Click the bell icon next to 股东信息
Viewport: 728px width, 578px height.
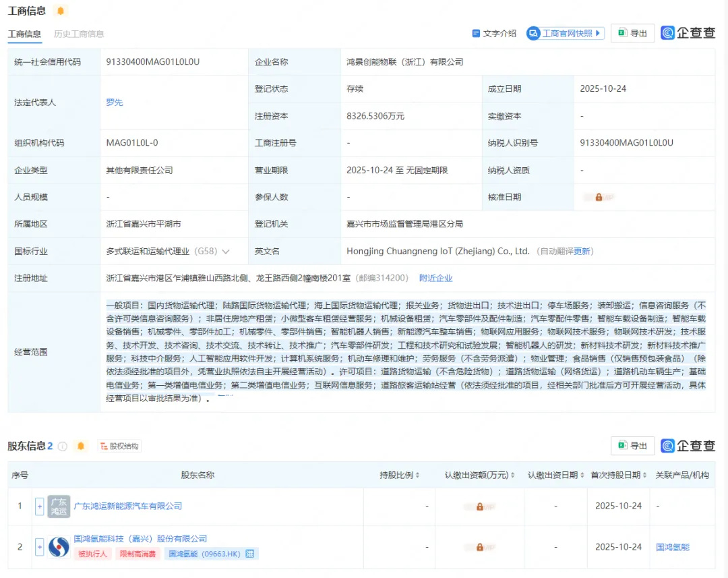pyautogui.click(x=81, y=446)
